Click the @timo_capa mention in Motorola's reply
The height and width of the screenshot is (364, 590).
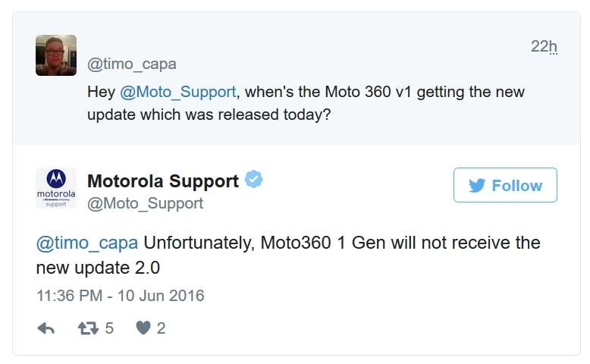coord(87,243)
